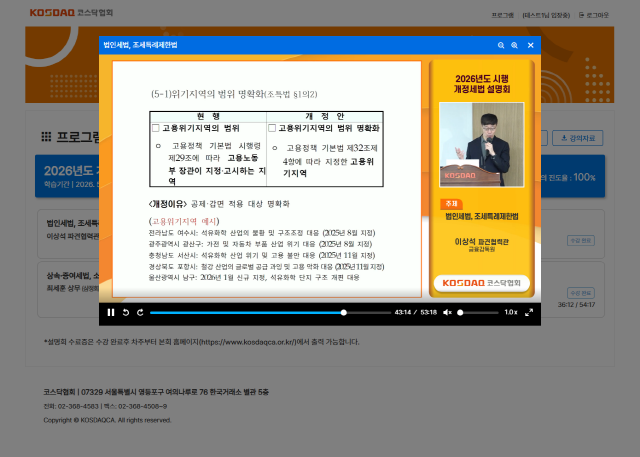The height and width of the screenshot is (457, 640).
Task: Click the rewind counter-clockwise arrow icon
Action: click(x=126, y=313)
